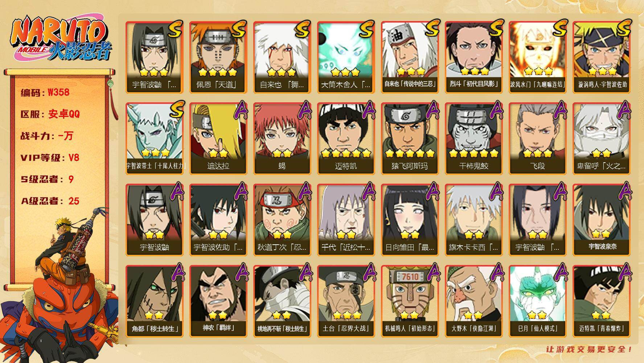
Task: Select the 巳月「仙人模式」 card
Action: [x=537, y=301]
